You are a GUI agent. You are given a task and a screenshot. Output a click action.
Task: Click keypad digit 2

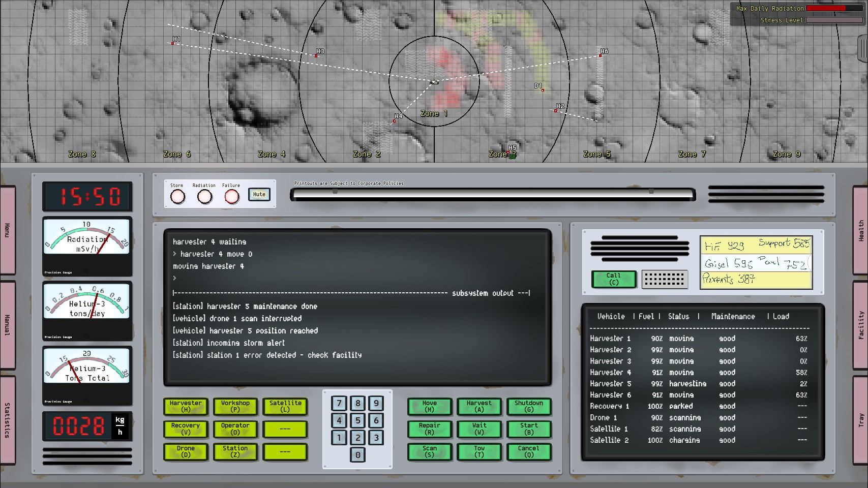358,438
